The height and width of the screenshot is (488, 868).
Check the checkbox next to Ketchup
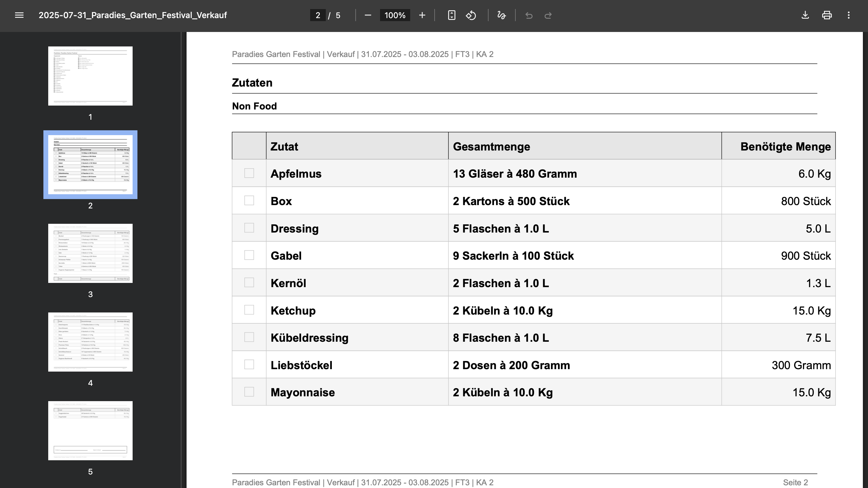coord(249,310)
